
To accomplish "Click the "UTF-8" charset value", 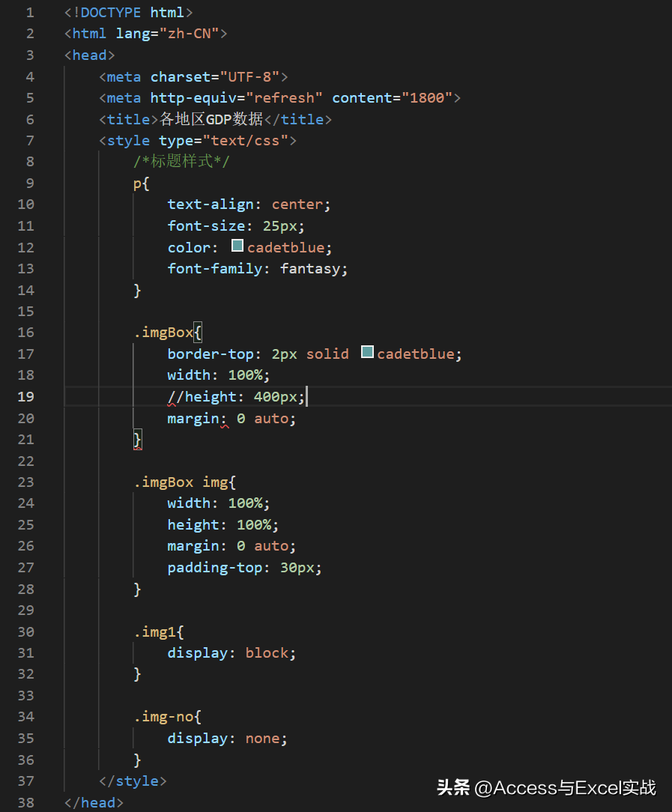I will point(250,77).
